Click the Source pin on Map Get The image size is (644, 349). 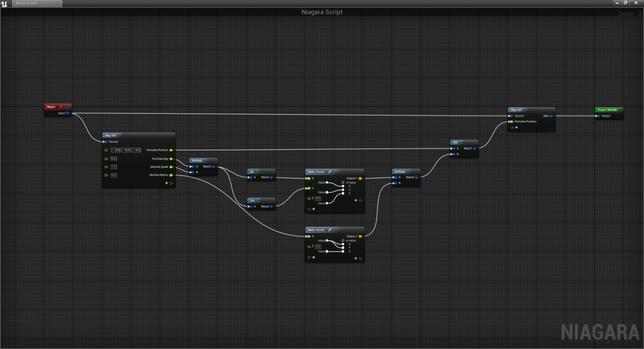(105, 141)
